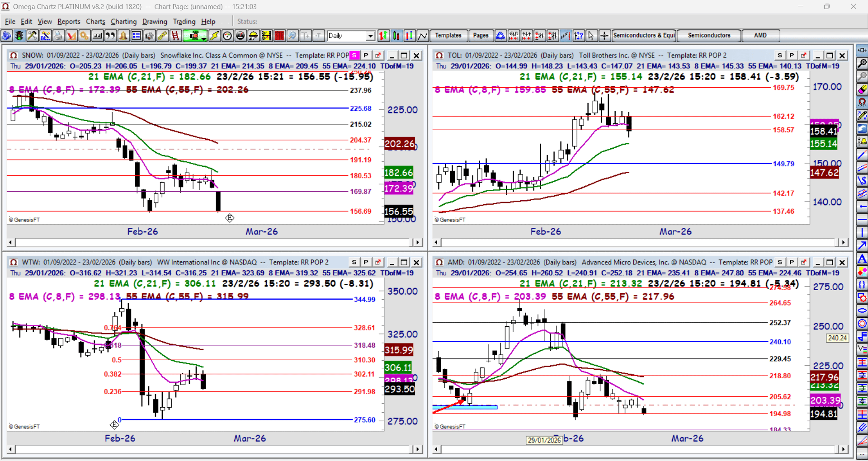This screenshot has width=868, height=461.
Task: Open the WTW chart window omega menu
Action: pos(14,262)
